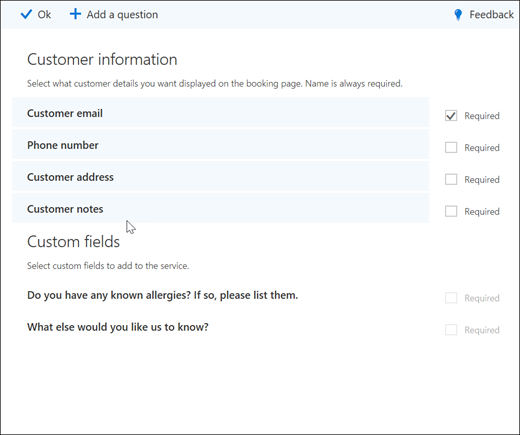Image resolution: width=520 pixels, height=435 pixels.
Task: Click the Feedback lightbulb icon
Action: pyautogui.click(x=458, y=15)
